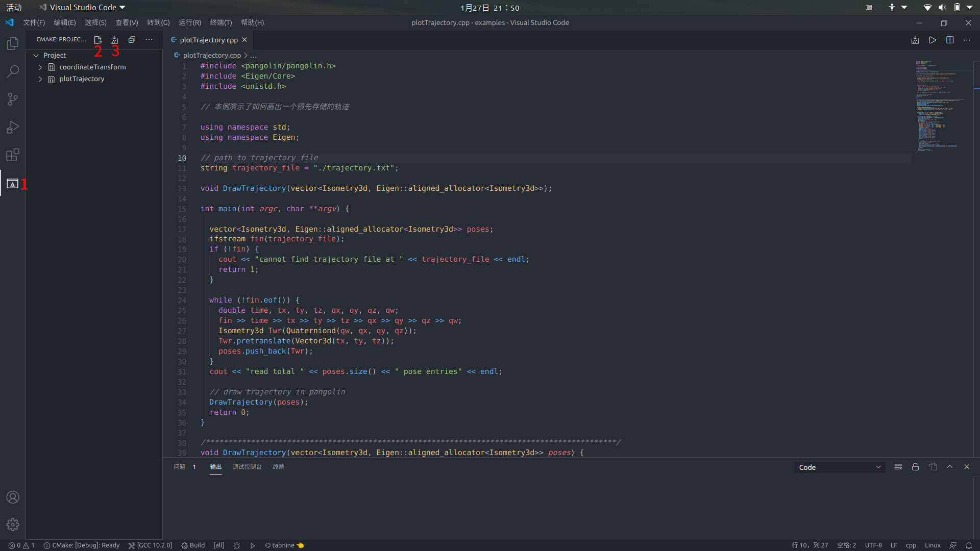Switch to the 终端 panel tab
The height and width of the screenshot is (551, 980).
pyautogui.click(x=278, y=467)
